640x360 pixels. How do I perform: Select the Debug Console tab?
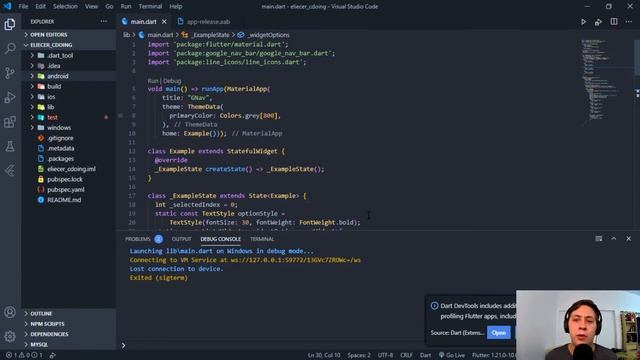tap(220, 239)
